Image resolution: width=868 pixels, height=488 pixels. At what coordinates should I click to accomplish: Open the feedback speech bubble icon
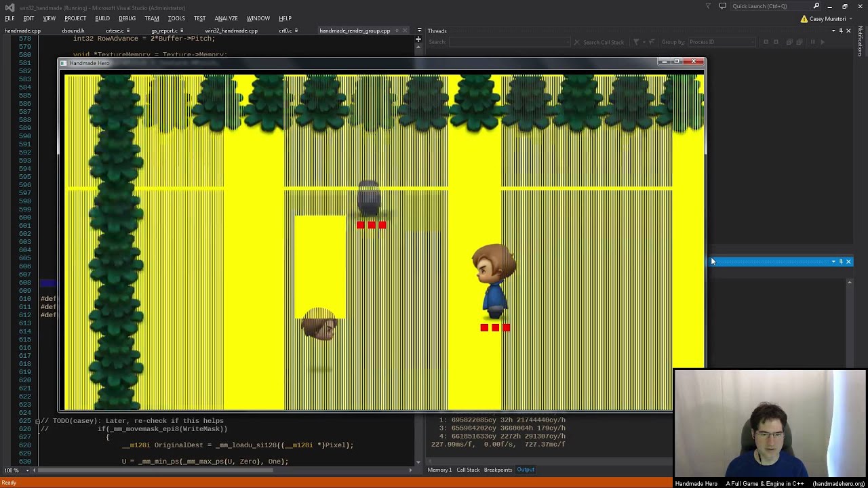(723, 6)
